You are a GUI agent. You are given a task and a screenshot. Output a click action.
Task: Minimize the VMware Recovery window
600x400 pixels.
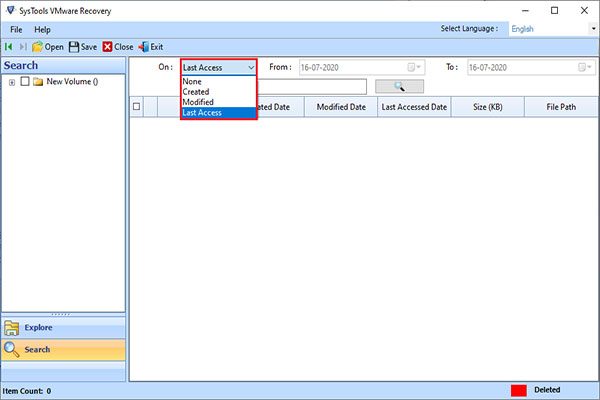click(525, 11)
